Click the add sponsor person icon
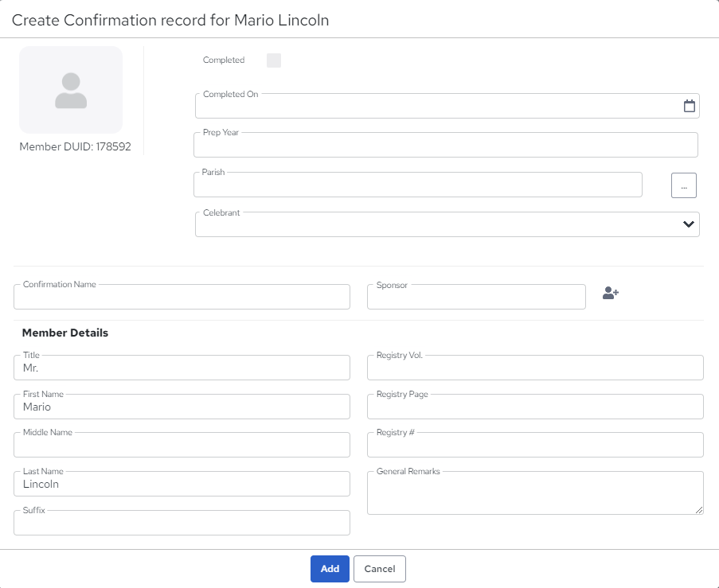Image resolution: width=719 pixels, height=588 pixels. click(x=611, y=293)
